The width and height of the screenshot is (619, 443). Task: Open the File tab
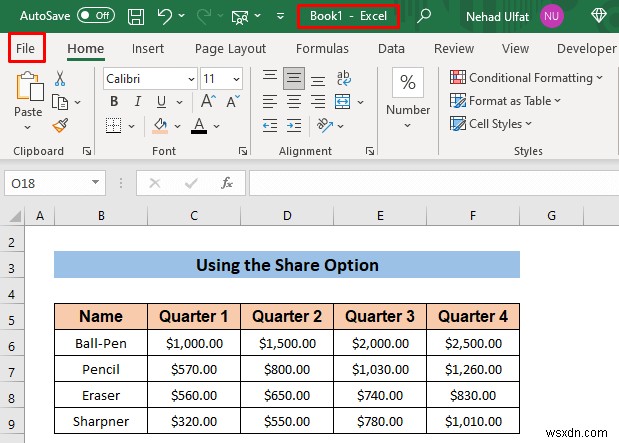(26, 48)
